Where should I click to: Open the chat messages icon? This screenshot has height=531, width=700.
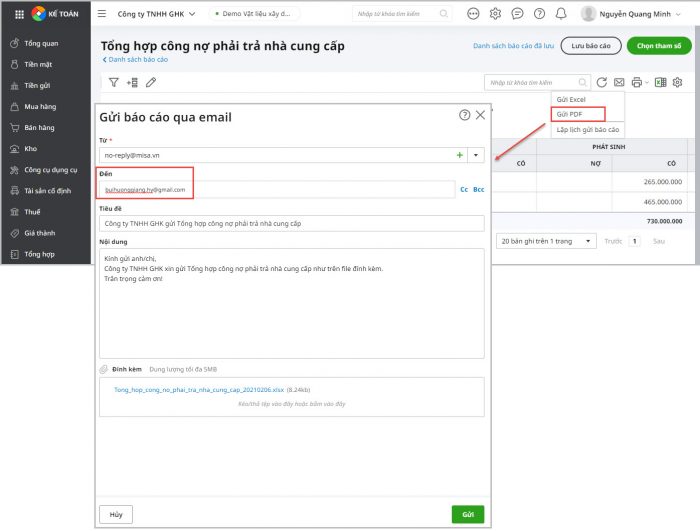pos(517,14)
